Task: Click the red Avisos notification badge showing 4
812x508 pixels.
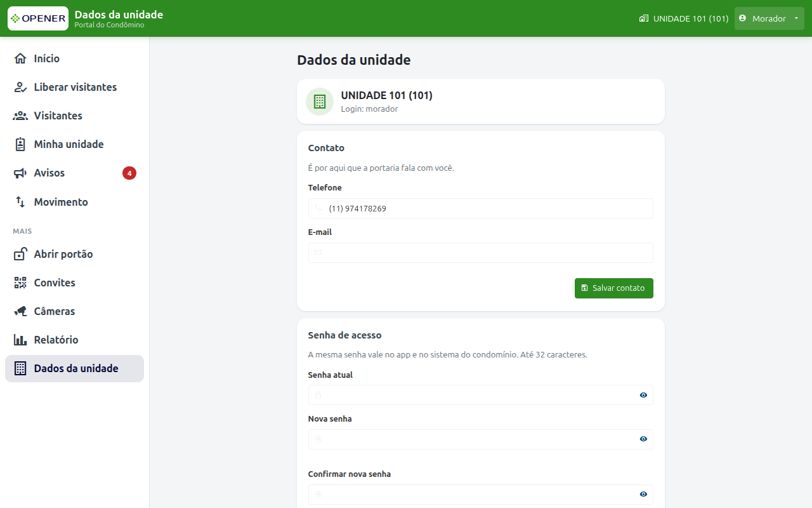Action: [x=129, y=173]
